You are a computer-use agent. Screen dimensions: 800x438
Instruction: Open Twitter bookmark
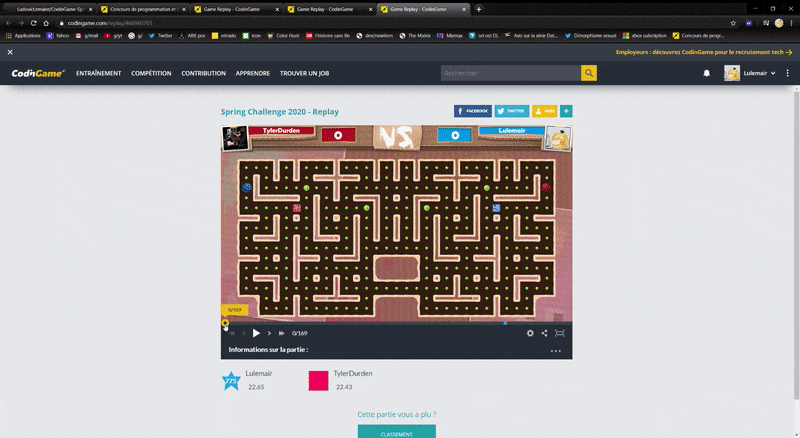click(160, 36)
